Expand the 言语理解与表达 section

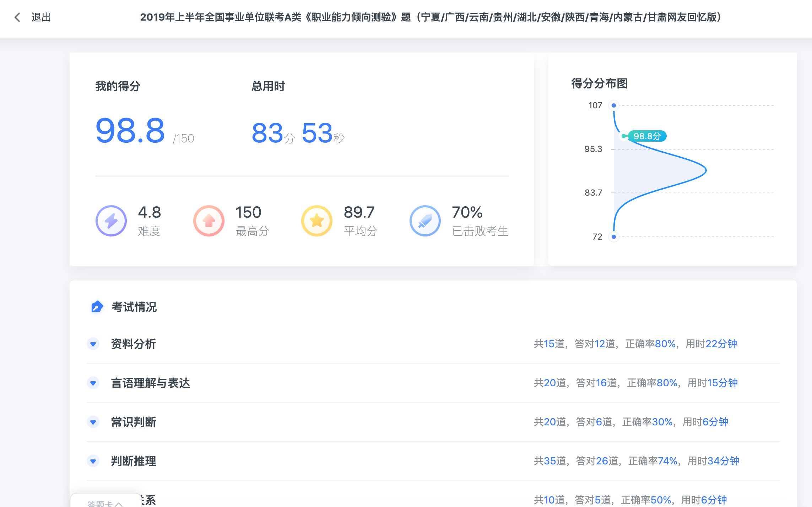point(93,383)
